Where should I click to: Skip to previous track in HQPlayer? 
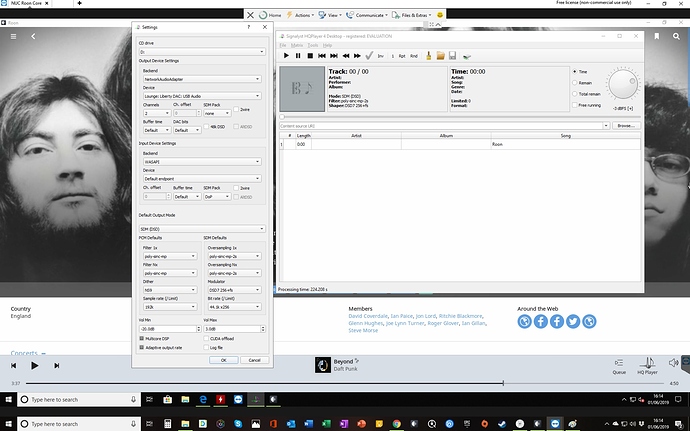point(322,56)
